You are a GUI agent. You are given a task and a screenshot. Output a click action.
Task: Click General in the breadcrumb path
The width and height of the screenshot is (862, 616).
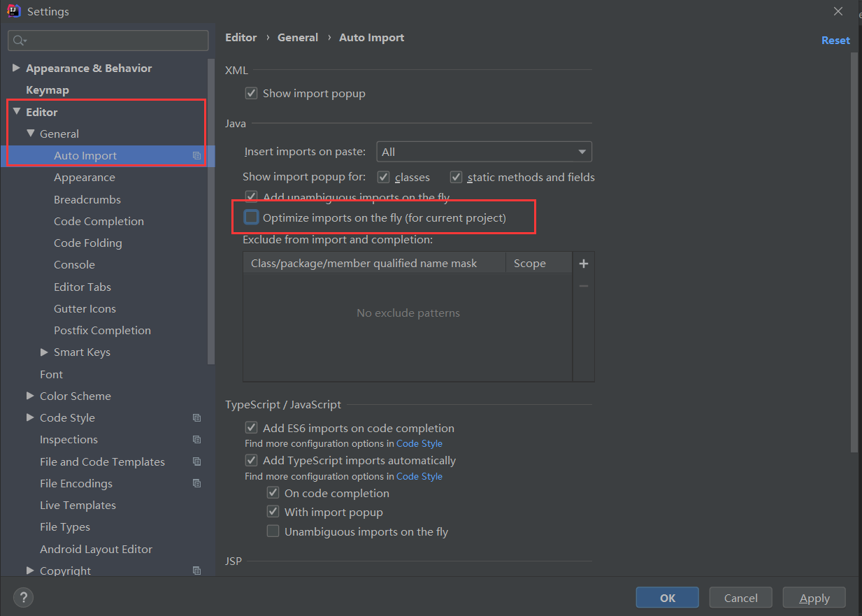[x=298, y=38]
